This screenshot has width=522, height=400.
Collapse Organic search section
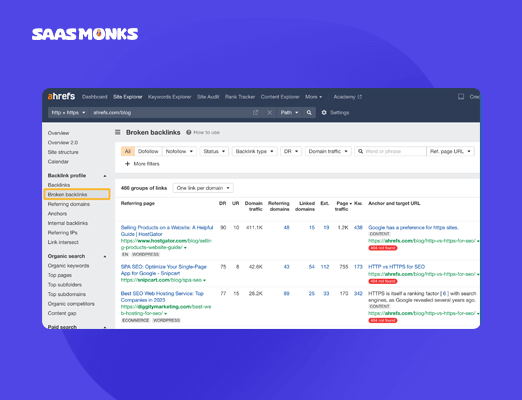(105, 256)
